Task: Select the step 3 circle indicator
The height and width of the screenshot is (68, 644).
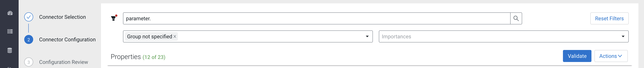Action: tap(29, 62)
